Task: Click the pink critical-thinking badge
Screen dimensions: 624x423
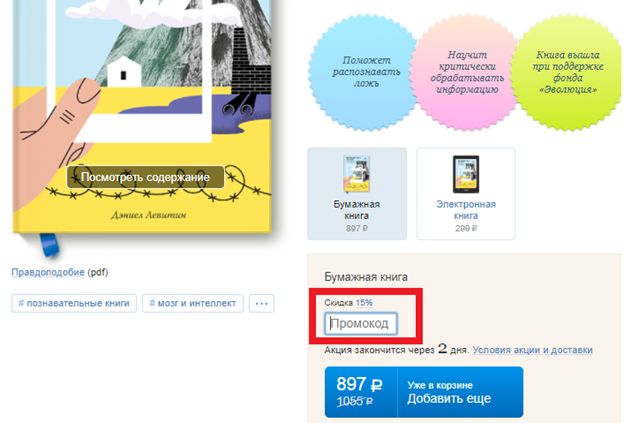Action: point(466,73)
